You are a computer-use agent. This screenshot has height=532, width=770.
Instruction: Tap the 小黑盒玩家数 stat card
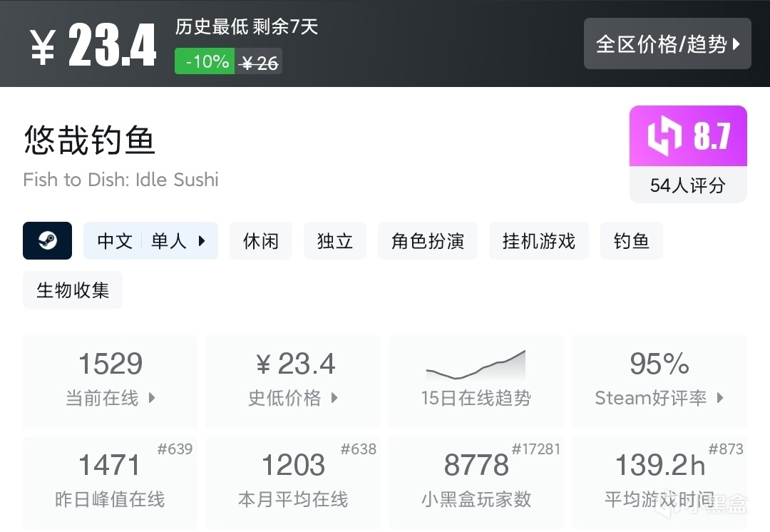coord(476,481)
